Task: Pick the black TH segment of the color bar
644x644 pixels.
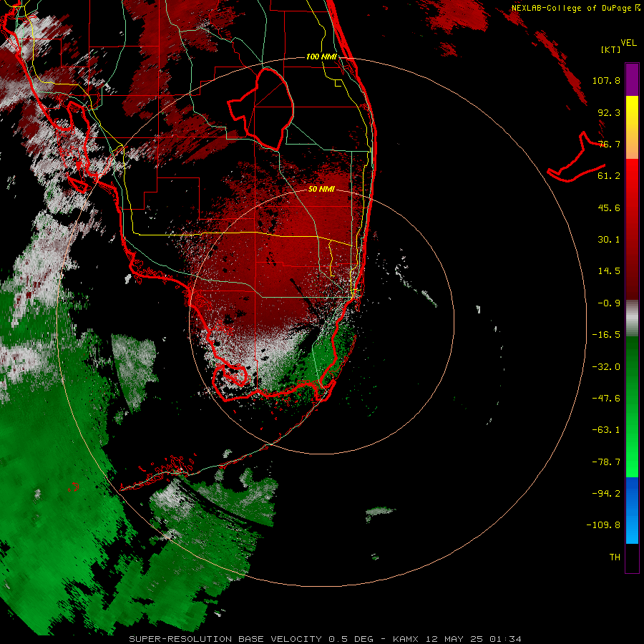Action: 632,557
